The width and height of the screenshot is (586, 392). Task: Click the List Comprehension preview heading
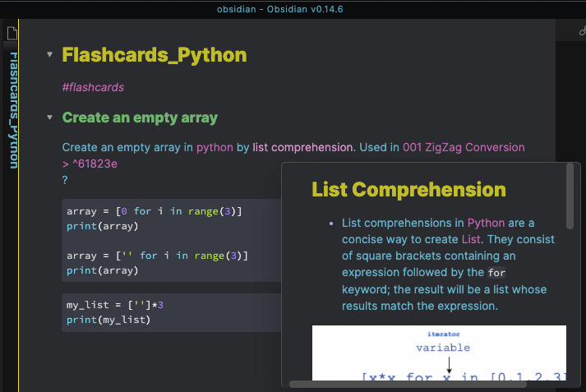tap(408, 190)
